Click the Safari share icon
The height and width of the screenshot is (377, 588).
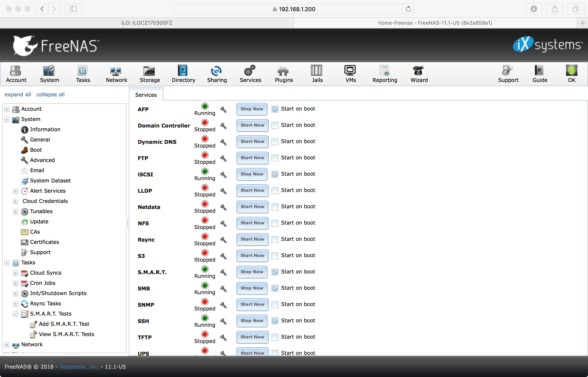pos(555,9)
